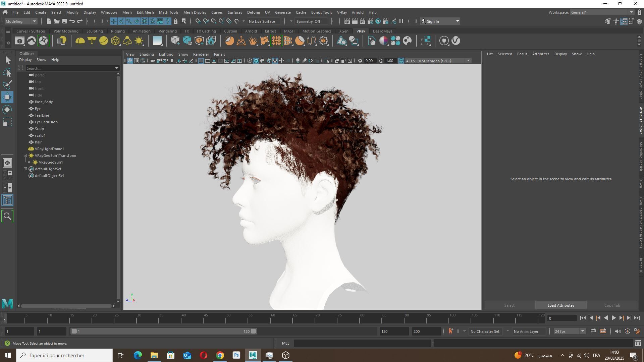Expand defaultLightSet in Outliner
Image resolution: width=644 pixels, height=362 pixels.
tap(25, 169)
